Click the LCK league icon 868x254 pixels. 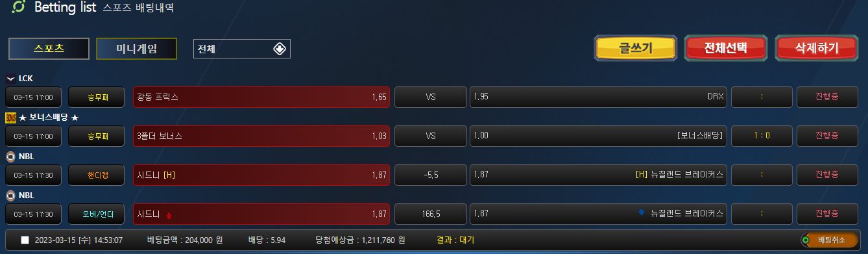(x=10, y=79)
